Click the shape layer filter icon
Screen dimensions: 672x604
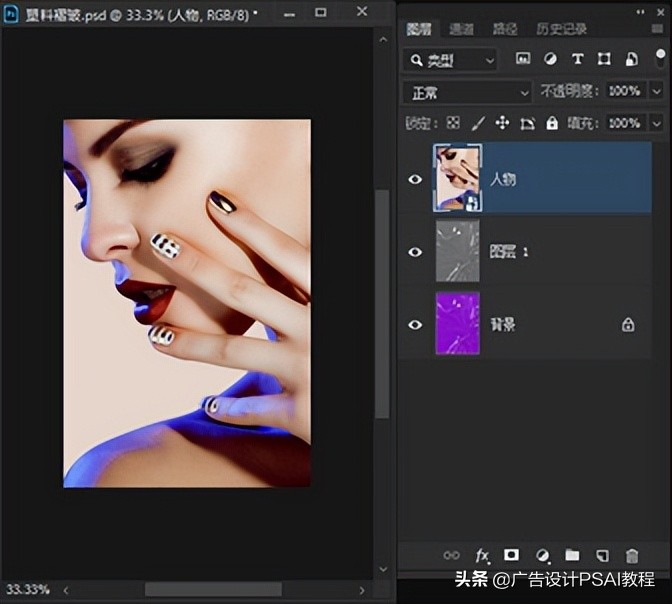(x=604, y=58)
